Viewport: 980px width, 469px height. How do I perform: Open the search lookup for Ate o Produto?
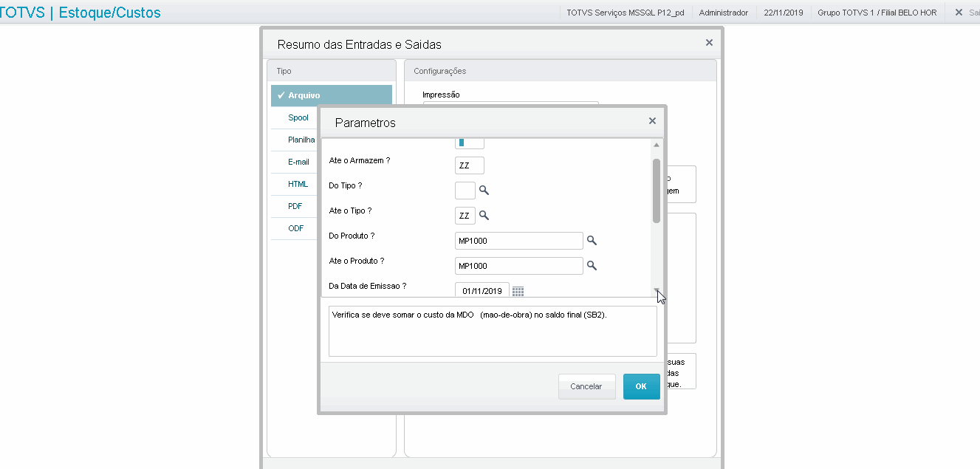(592, 266)
